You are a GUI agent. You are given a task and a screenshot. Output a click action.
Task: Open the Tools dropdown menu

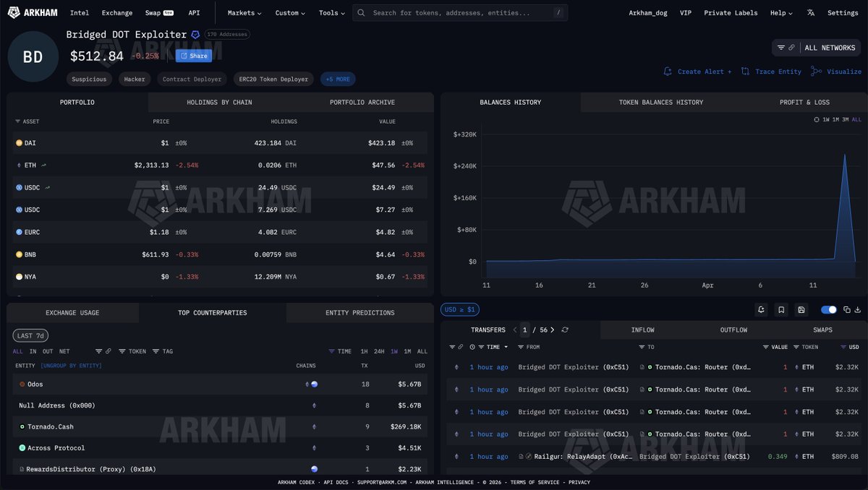point(331,13)
